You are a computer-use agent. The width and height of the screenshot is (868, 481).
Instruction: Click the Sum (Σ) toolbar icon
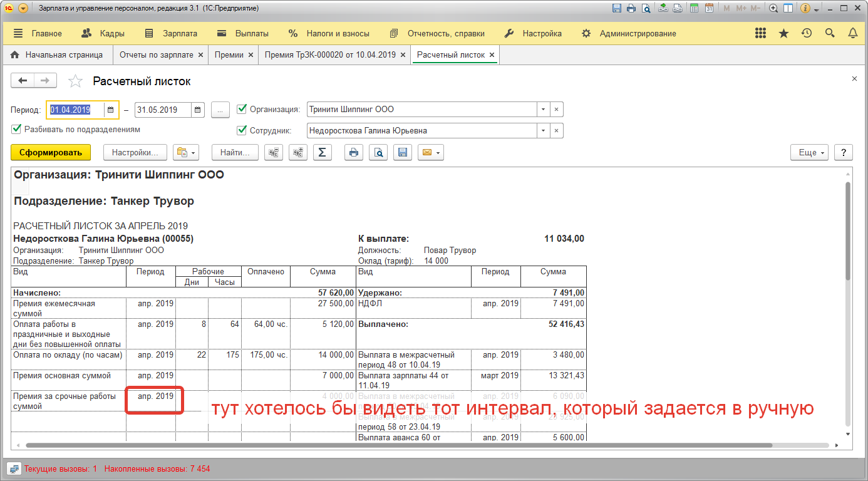click(x=322, y=152)
